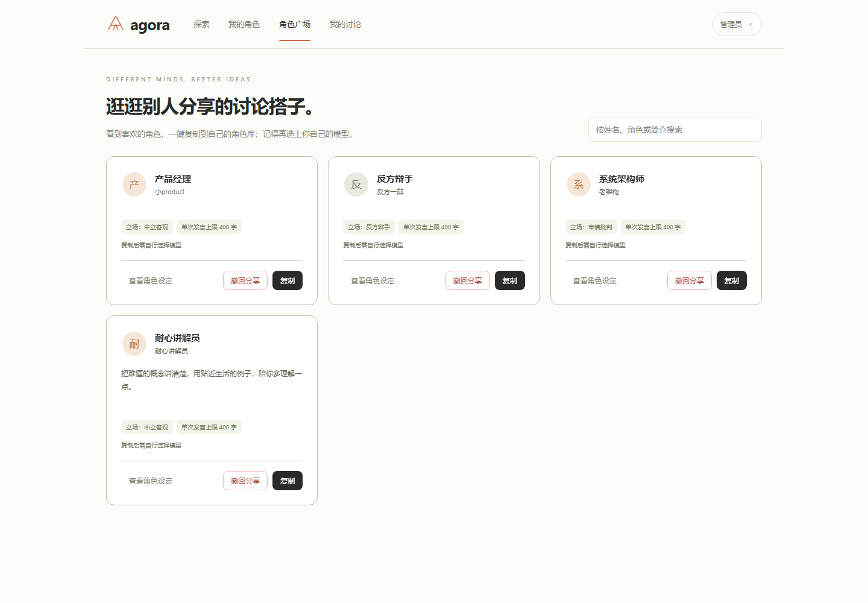Viewport: 868px width, 603px height.
Task: View role settings for 反方辩手
Action: pyautogui.click(x=373, y=280)
